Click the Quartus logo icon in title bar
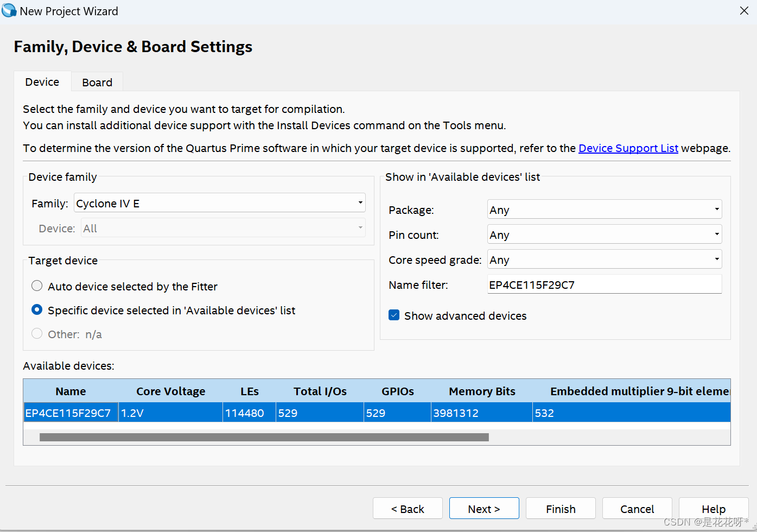The image size is (757, 532). pyautogui.click(x=9, y=10)
